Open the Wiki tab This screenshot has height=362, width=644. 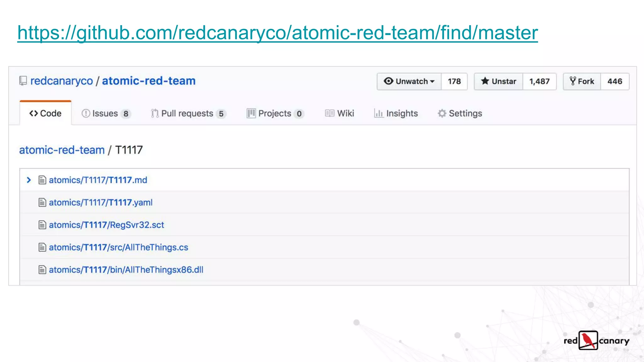(x=339, y=113)
